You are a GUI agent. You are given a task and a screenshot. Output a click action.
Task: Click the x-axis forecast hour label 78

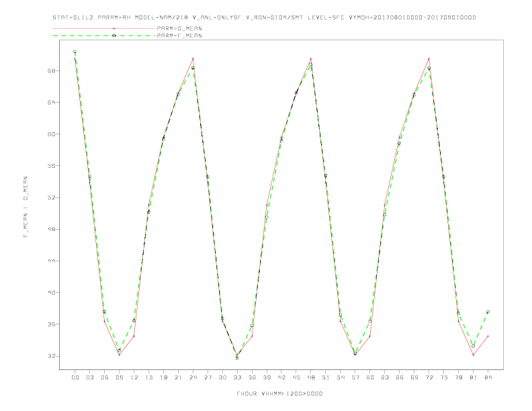[459, 377]
